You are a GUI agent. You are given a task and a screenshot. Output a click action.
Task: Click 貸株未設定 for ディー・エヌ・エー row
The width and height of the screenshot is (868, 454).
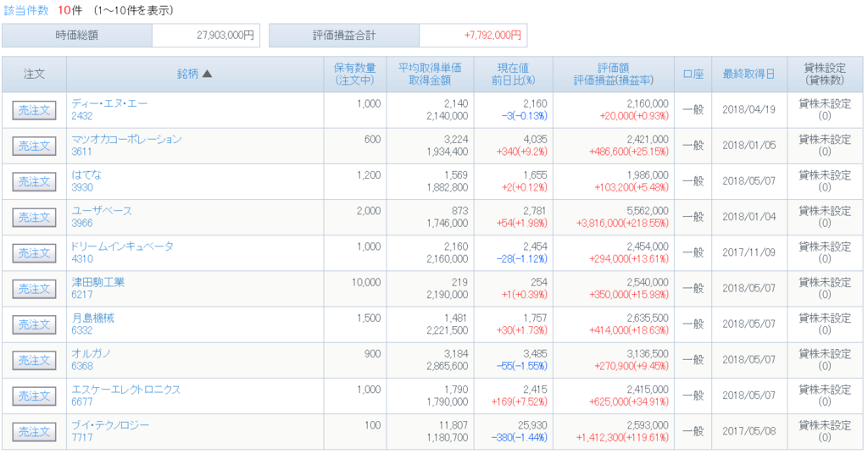click(x=825, y=103)
